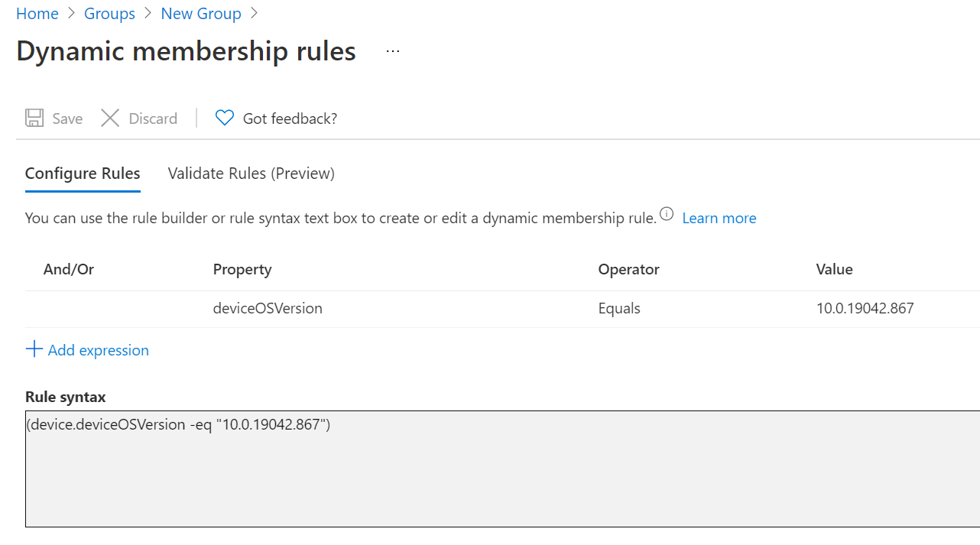This screenshot has width=980, height=545.
Task: Open New Group breadcrumb link
Action: tap(201, 14)
